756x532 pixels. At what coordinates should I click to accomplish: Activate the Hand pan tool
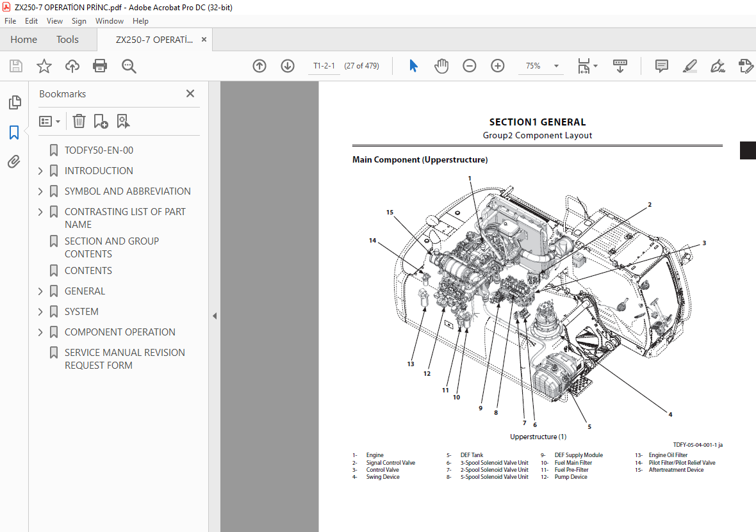441,66
